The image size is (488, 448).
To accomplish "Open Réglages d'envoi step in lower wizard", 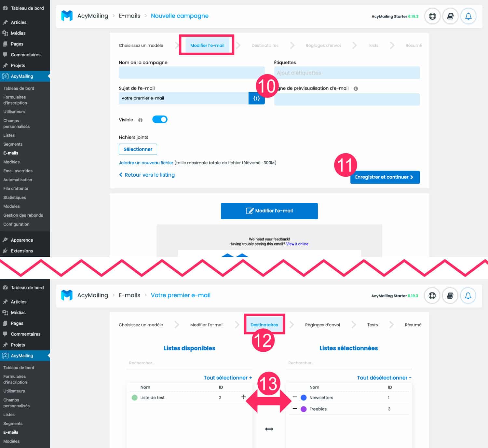I will pos(322,325).
